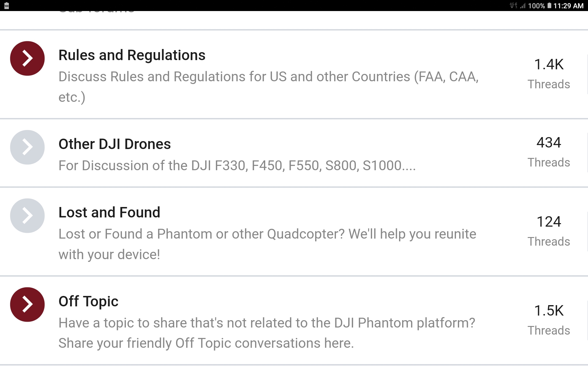Tap the description listing F330, F450, F550
This screenshot has height=368, width=588.
pos(237,166)
